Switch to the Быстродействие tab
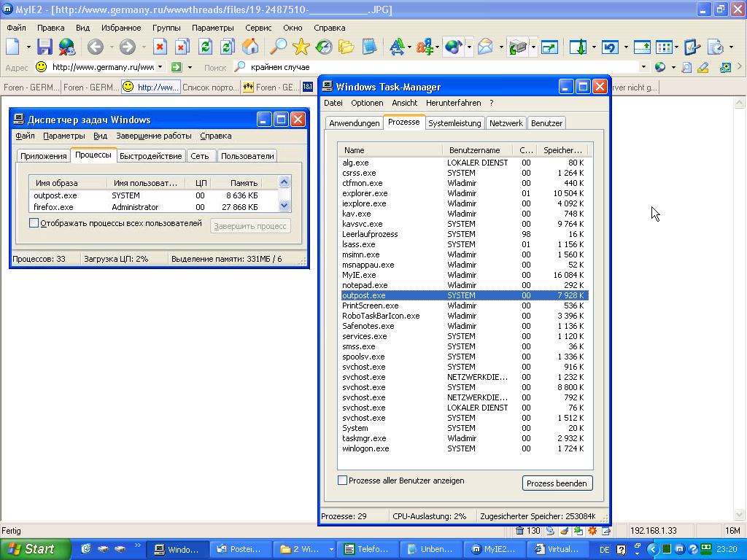Screen dimensions: 747x560 (150, 156)
